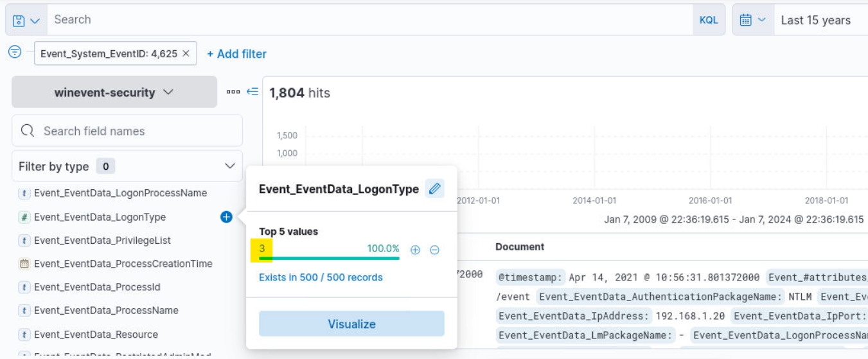Viewport: 868px width, 359px height.
Task: Click the filter options funnel icon
Action: point(15,52)
